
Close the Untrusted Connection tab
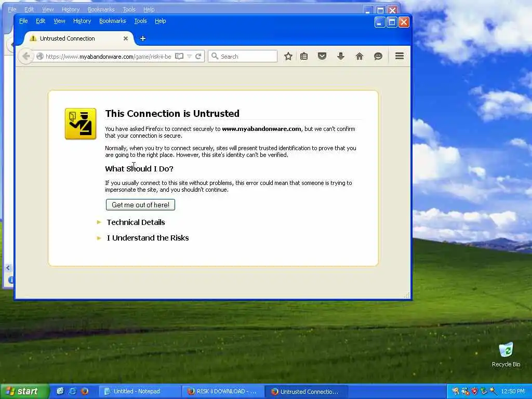[126, 38]
